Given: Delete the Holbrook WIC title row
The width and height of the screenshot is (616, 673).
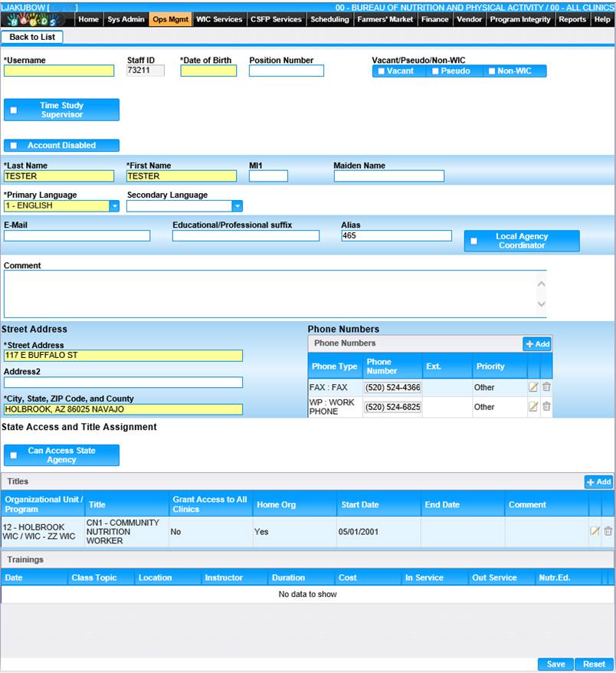Looking at the screenshot, I should pyautogui.click(x=608, y=531).
